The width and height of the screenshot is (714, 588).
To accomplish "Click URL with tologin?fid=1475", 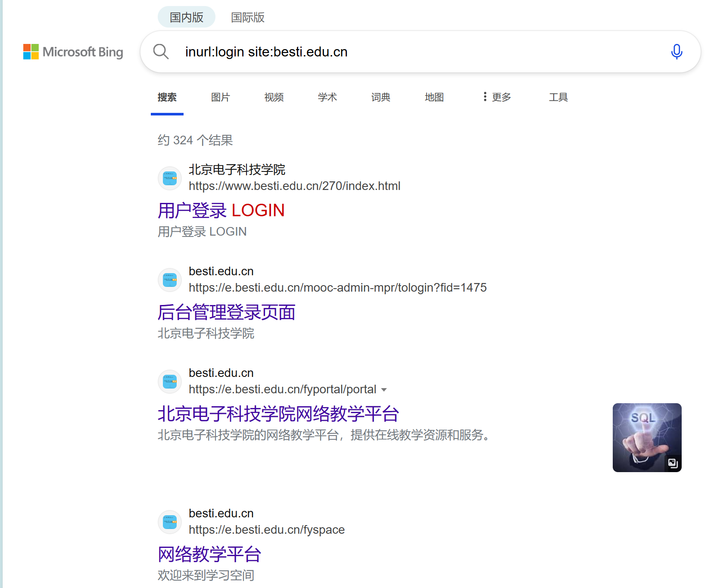I will (338, 288).
